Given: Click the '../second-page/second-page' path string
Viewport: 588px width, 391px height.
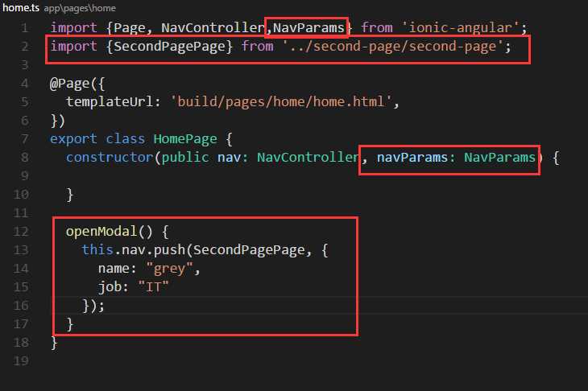Looking at the screenshot, I should point(392,47).
